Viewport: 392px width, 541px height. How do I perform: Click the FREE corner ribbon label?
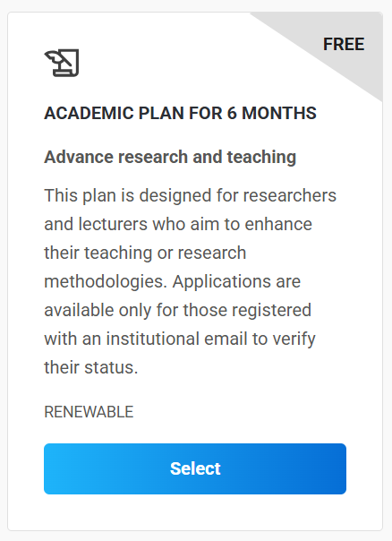[x=344, y=44]
